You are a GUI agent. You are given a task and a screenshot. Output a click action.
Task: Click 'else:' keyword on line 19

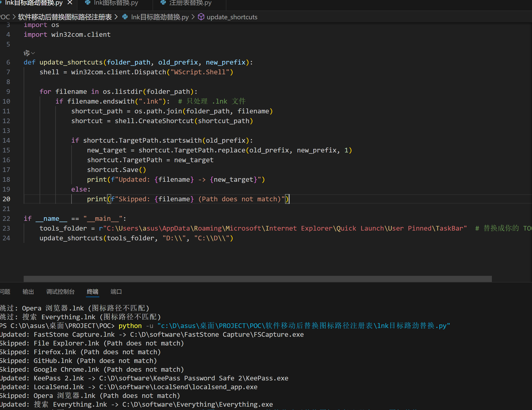(x=81, y=189)
